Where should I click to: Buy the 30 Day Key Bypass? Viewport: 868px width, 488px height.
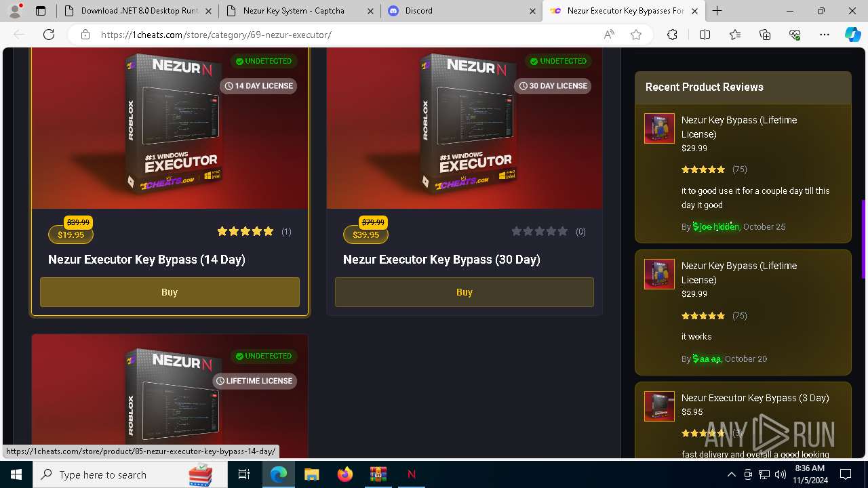(x=465, y=292)
